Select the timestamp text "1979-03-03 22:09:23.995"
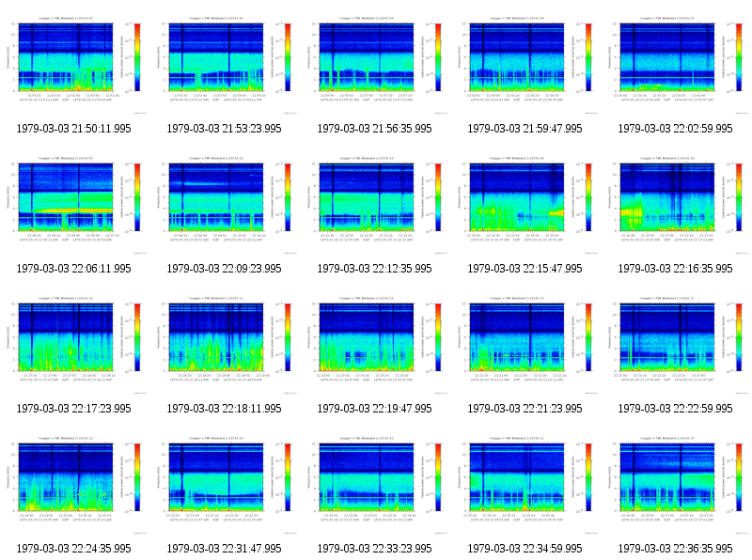Image resolution: width=752 pixels, height=560 pixels. pyautogui.click(x=224, y=269)
